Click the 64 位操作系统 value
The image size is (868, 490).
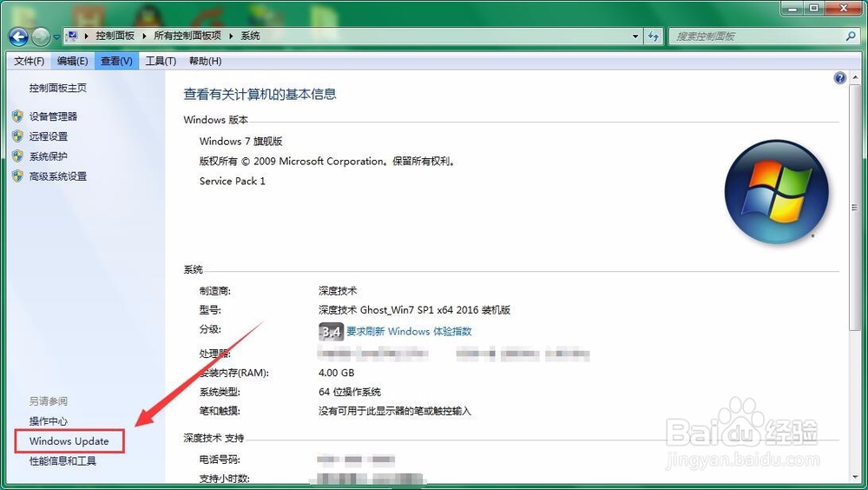[x=349, y=392]
